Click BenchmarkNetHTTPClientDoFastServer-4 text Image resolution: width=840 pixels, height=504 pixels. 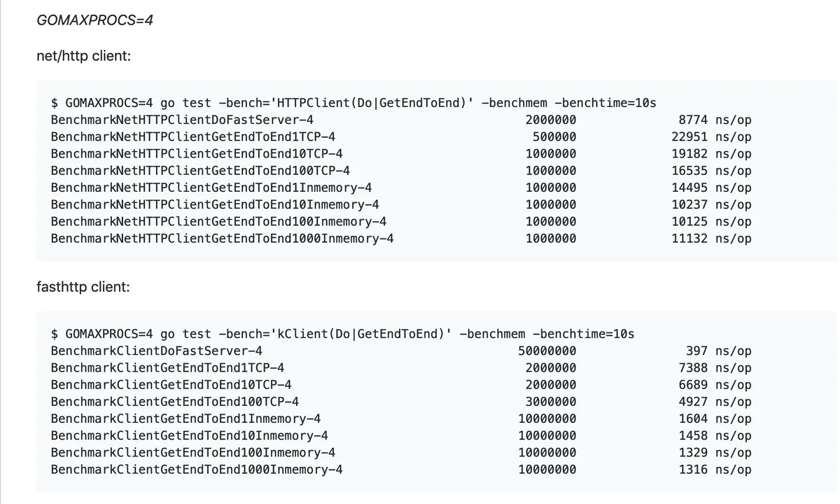pos(182,120)
